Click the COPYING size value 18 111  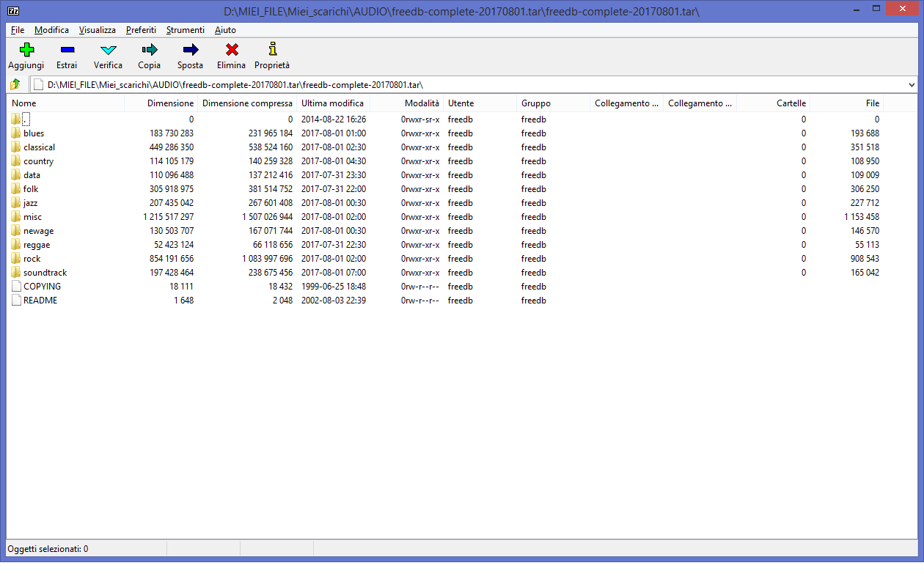(181, 287)
